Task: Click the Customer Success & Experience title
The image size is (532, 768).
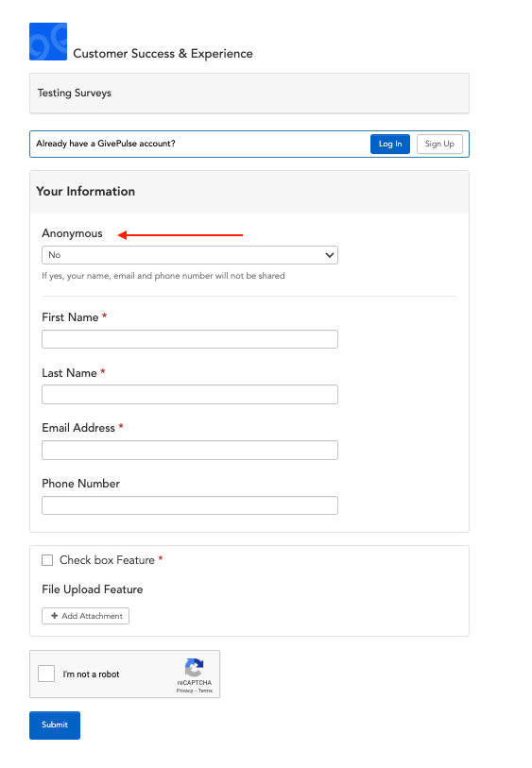Action: coord(163,54)
